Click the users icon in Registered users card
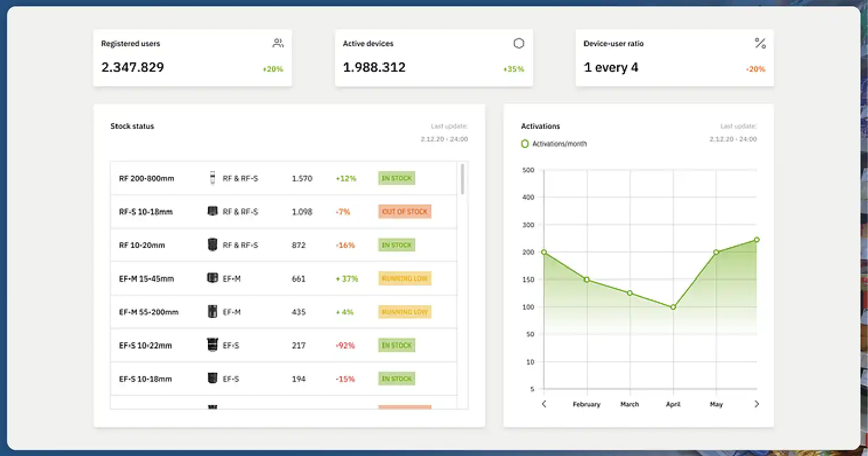The height and width of the screenshot is (456, 868). click(x=278, y=43)
